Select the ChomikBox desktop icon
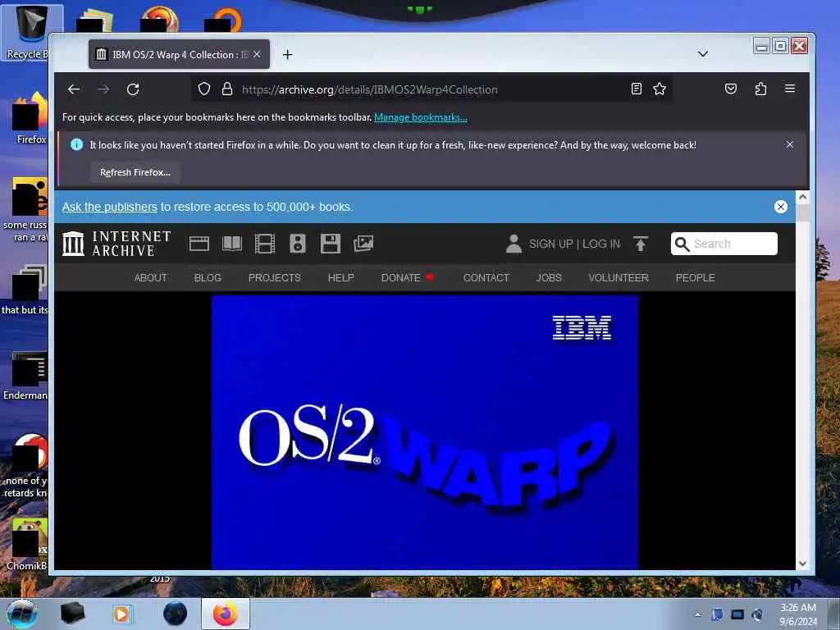The height and width of the screenshot is (630, 840). [27, 545]
